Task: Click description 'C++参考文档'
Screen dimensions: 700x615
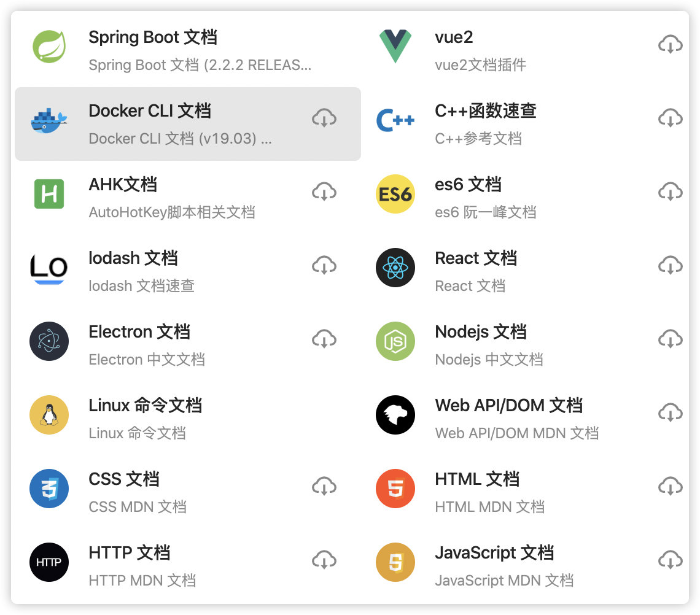Action: point(478,138)
